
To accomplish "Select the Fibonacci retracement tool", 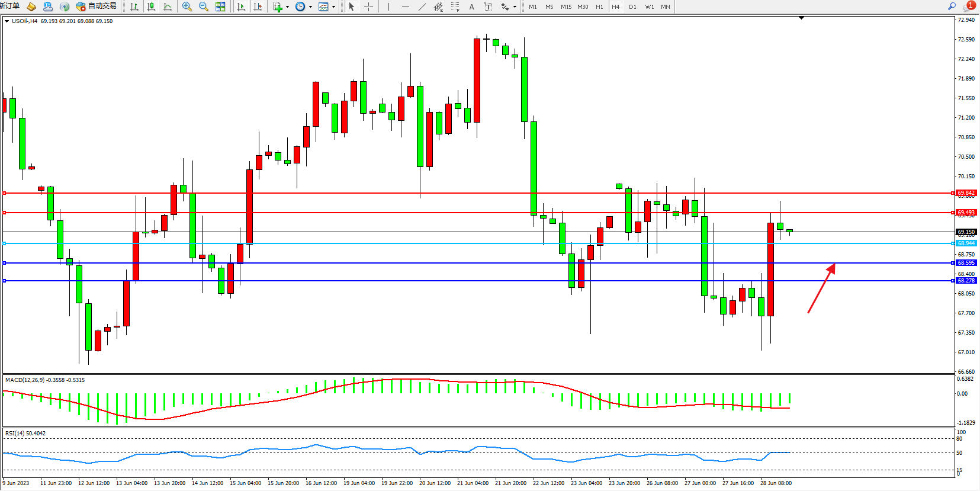I will (x=455, y=7).
